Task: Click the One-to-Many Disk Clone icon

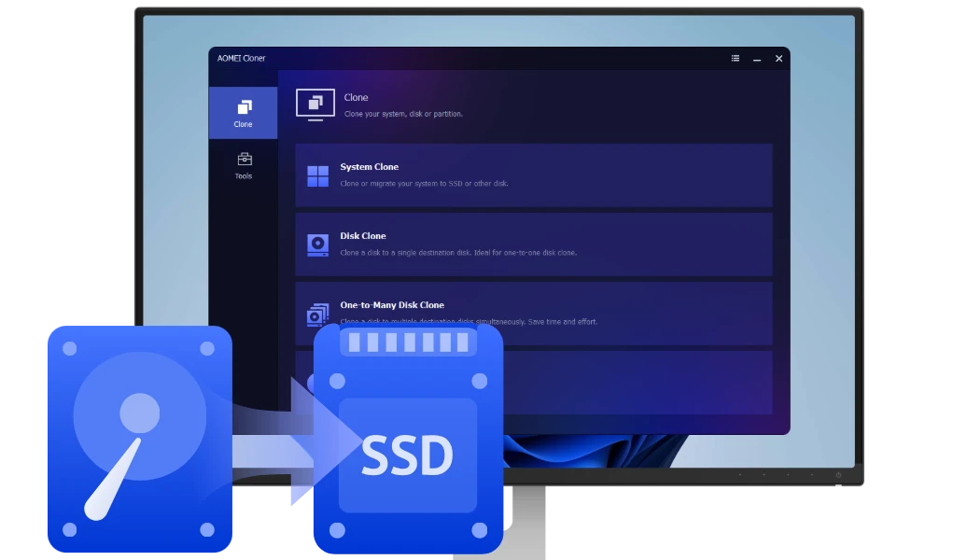Action: 317,314
